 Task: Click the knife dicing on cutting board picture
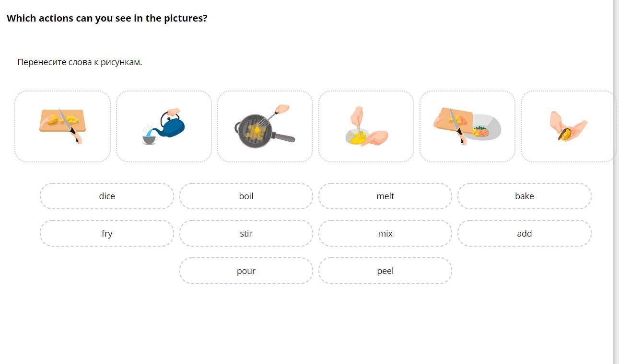click(62, 126)
